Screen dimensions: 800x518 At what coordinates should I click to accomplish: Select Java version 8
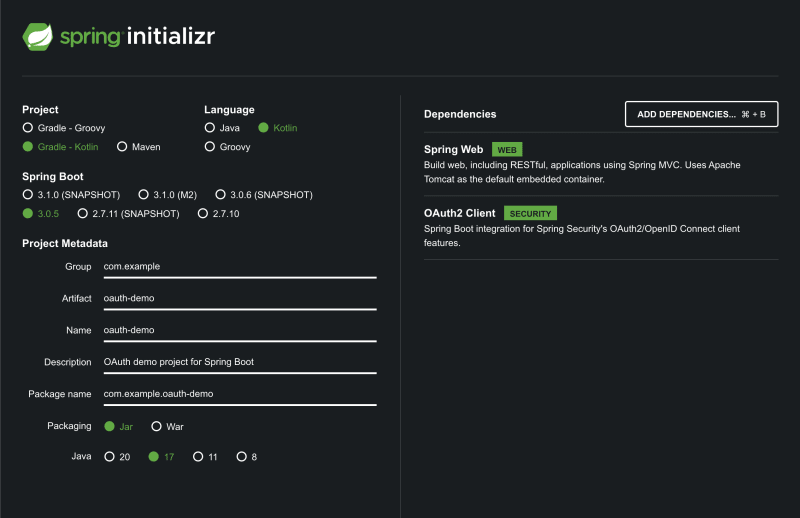pos(246,456)
